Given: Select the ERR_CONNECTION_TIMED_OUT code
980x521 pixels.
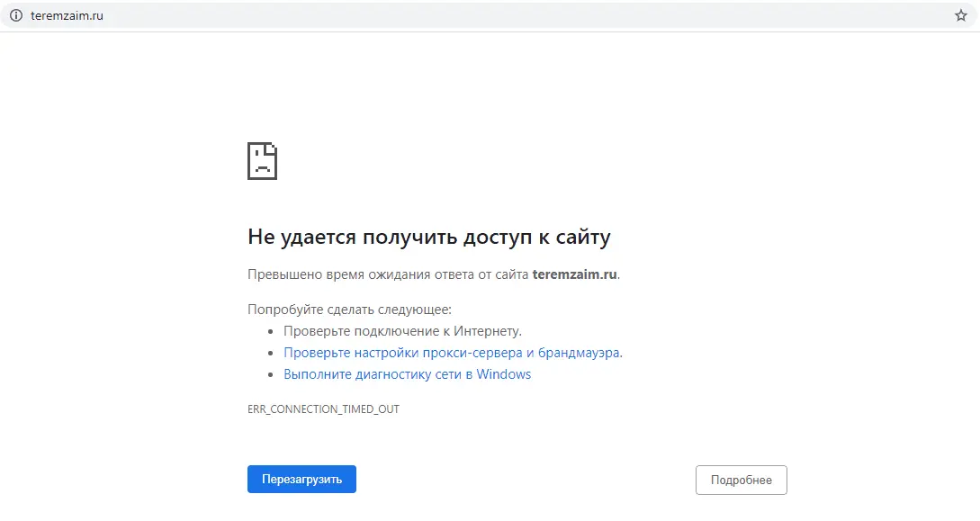Looking at the screenshot, I should tap(324, 409).
